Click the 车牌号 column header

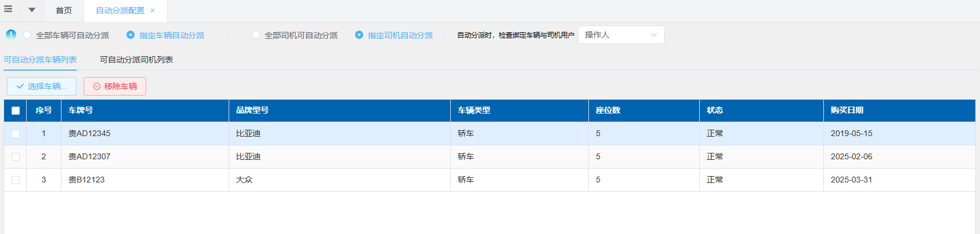click(81, 110)
